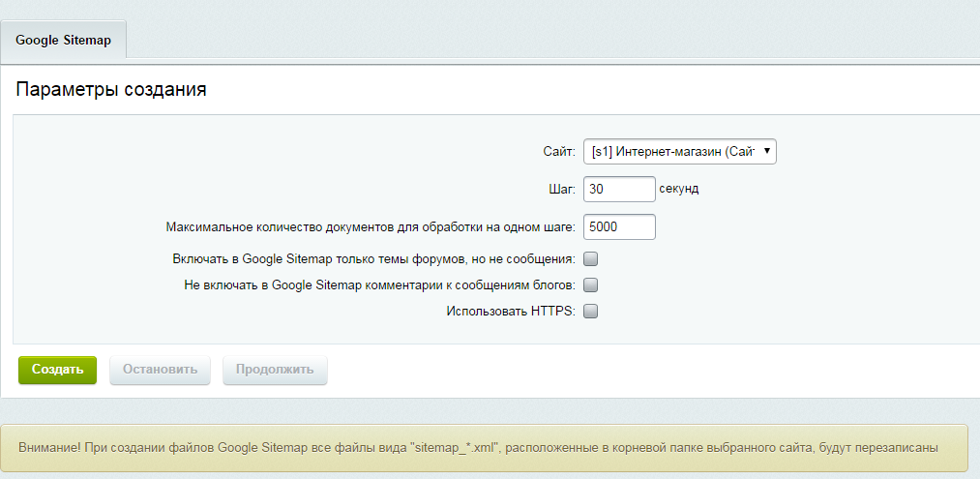Click the arrow on the site selector

[x=766, y=151]
